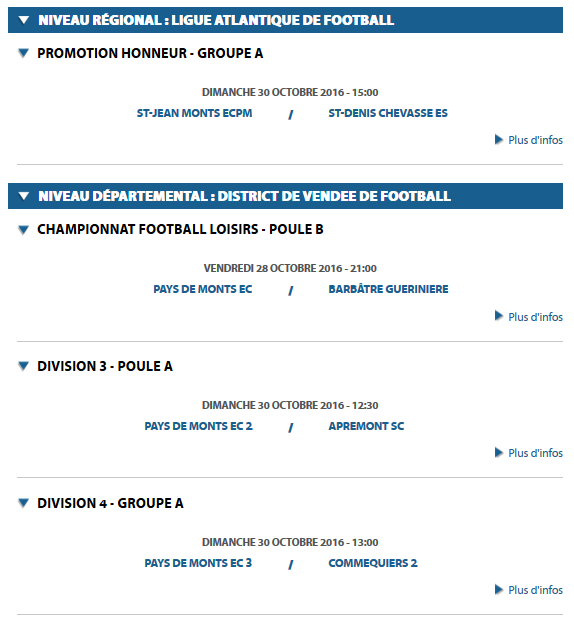Open PAYS DE MONTS EC team link
Image resolution: width=574 pixels, height=621 pixels.
203,289
